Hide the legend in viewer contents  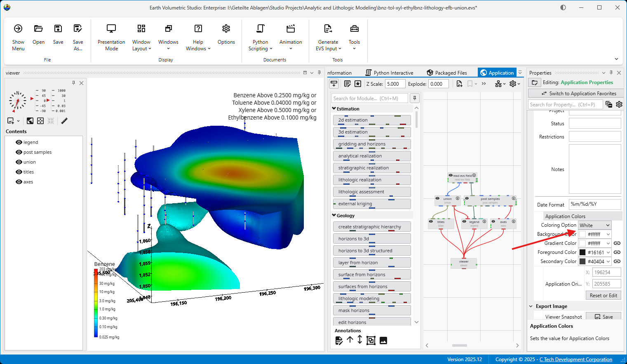(x=19, y=142)
